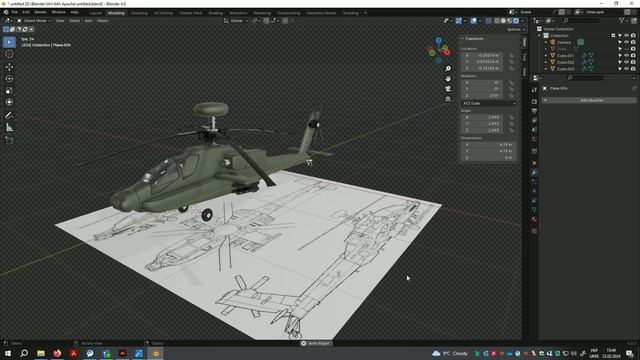Collapse the Collection tree in outliner

pos(540,36)
